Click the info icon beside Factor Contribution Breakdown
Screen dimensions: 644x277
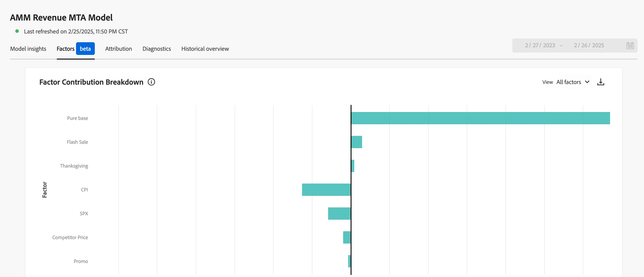[151, 82]
